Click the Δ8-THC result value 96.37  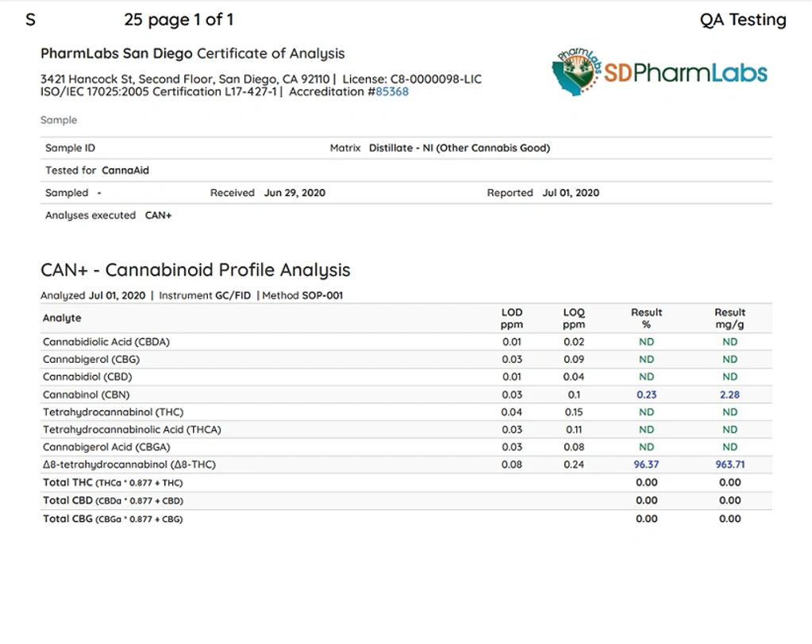click(646, 465)
